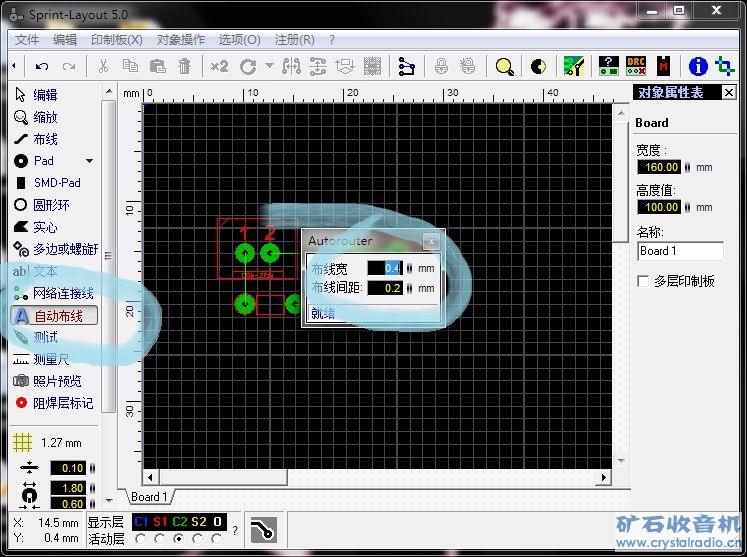Select the 编辑 (edit) arrow tool
747x557 pixels.
[37, 95]
